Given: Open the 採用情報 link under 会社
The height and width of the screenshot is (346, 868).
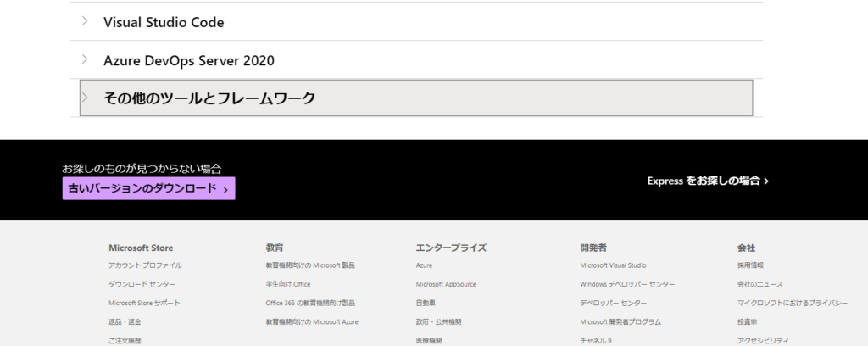Looking at the screenshot, I should click(751, 265).
